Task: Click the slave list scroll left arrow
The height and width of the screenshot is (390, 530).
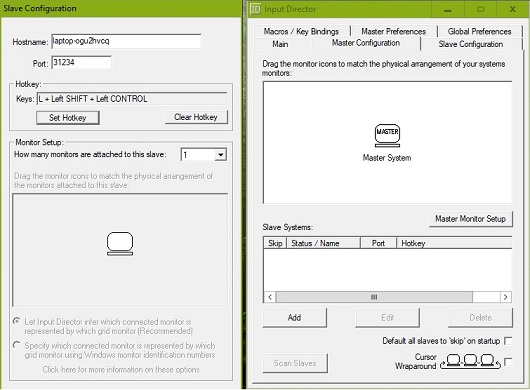Action: (270, 297)
